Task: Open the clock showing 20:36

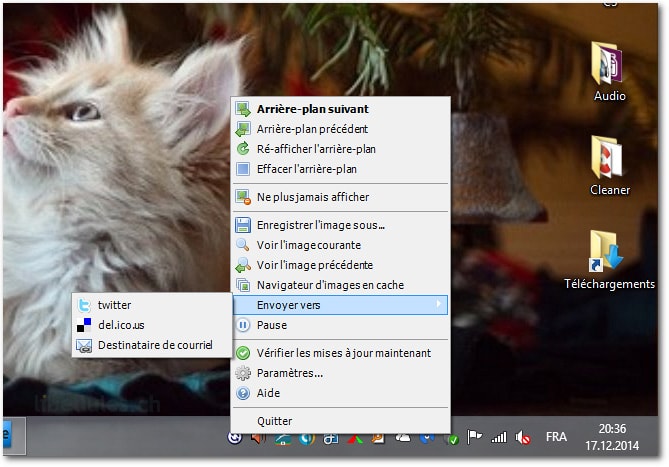Action: [x=612, y=437]
